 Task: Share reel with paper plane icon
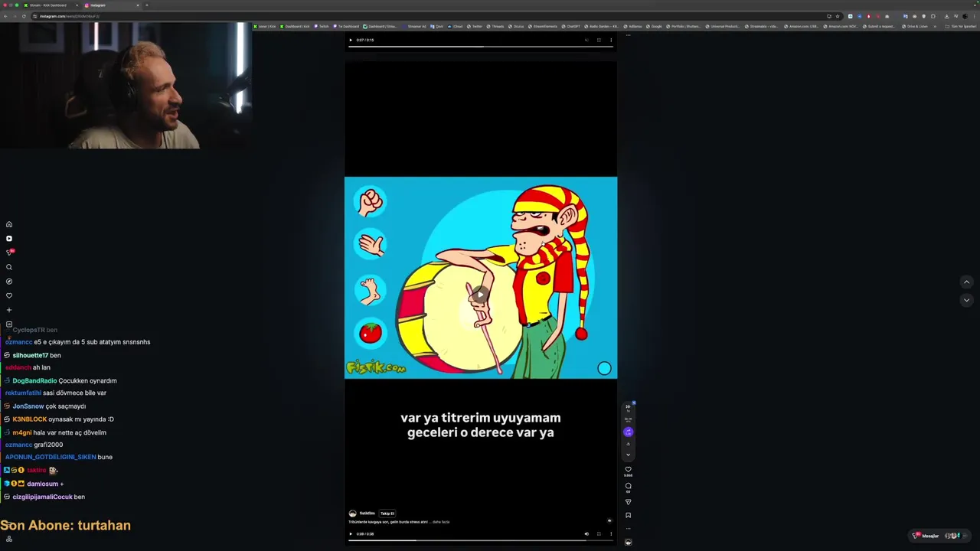628,502
